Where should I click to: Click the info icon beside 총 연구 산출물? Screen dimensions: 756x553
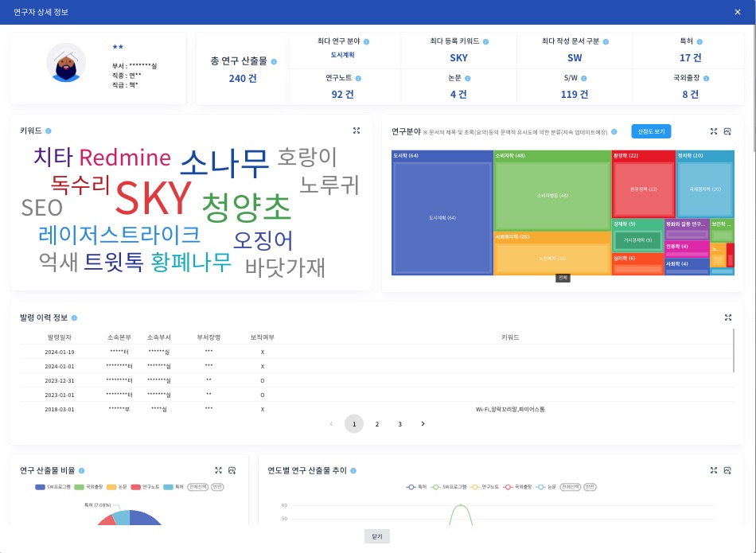[x=274, y=61]
